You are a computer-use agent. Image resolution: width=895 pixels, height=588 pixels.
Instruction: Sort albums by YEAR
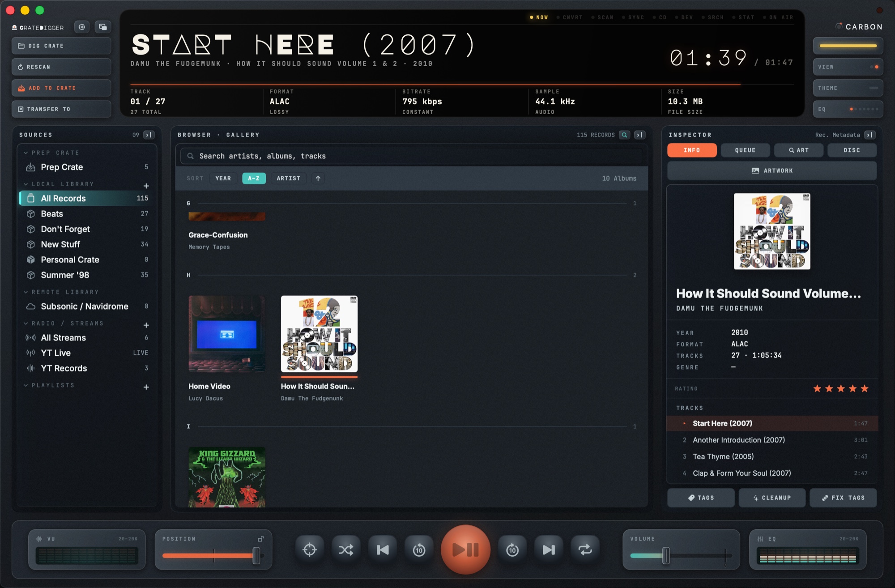coord(223,178)
